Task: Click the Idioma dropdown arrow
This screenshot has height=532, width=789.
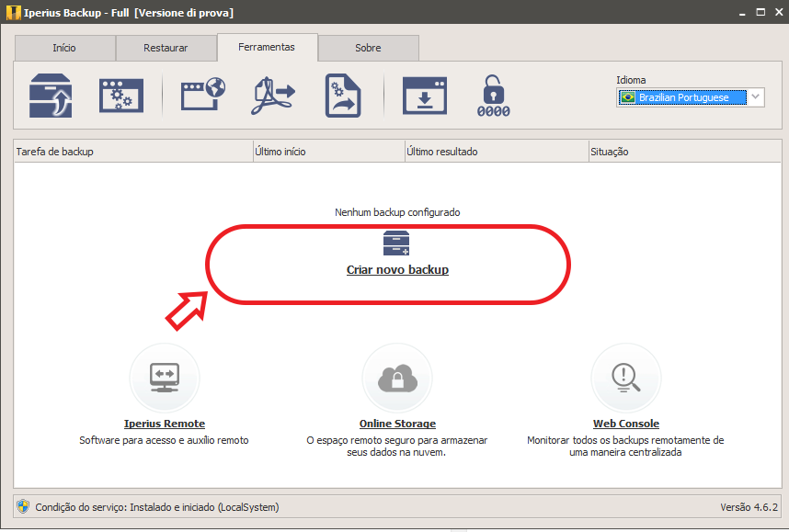Action: 755,97
